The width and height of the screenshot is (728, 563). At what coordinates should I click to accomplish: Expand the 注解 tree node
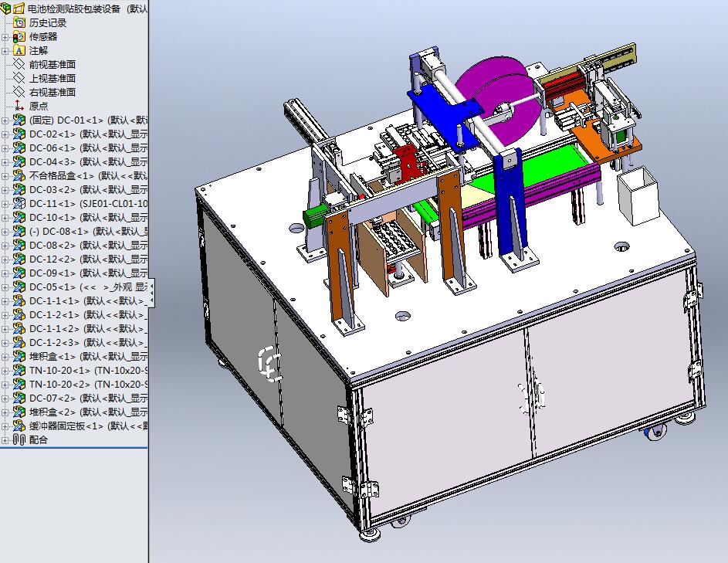click(5, 51)
